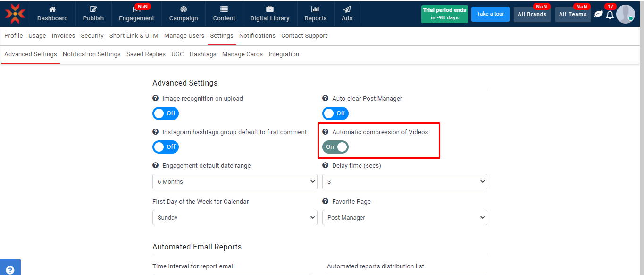Click help icon beside Delay time (secs)
The image size is (644, 275).
point(326,166)
